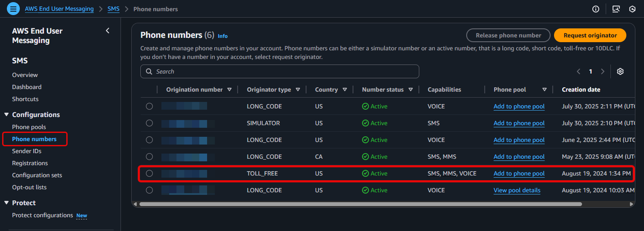The image size is (644, 231).
Task: Sort by Number status column arrow
Action: 411,90
